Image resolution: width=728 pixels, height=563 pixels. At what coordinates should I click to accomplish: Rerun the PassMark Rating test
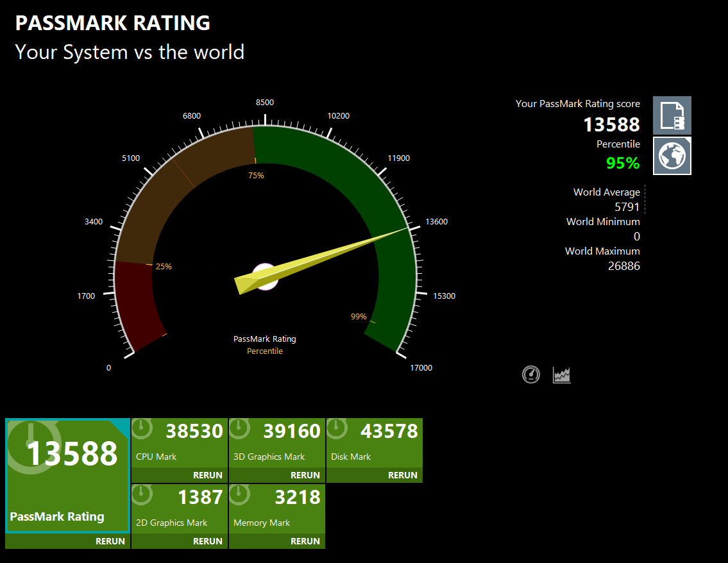tap(110, 541)
